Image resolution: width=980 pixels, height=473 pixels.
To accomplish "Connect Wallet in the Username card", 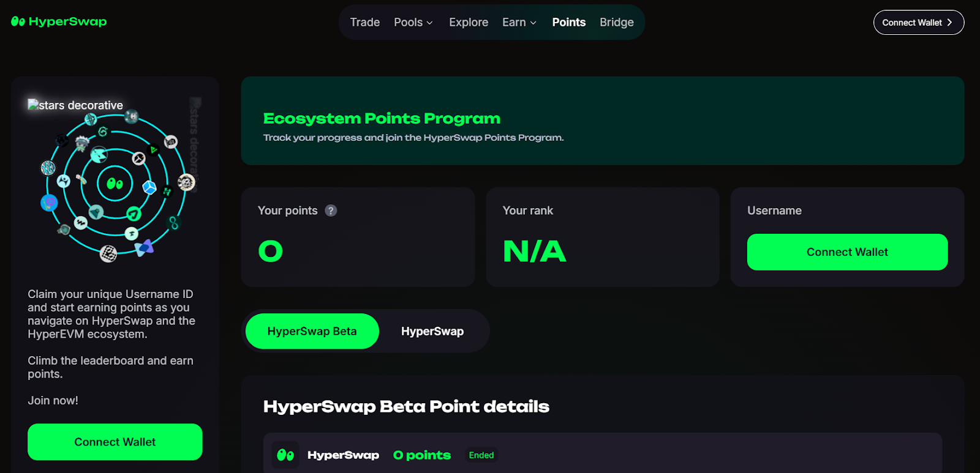I will (x=847, y=252).
